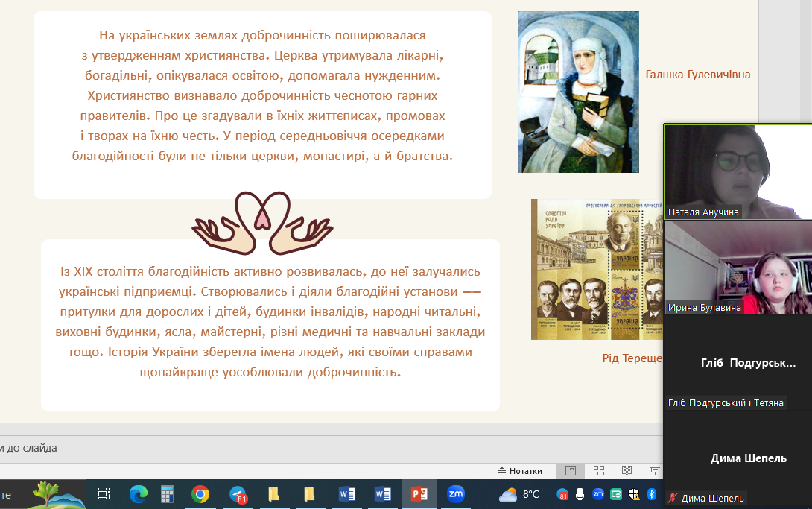Open Google Chrome from the taskbar

[200, 495]
